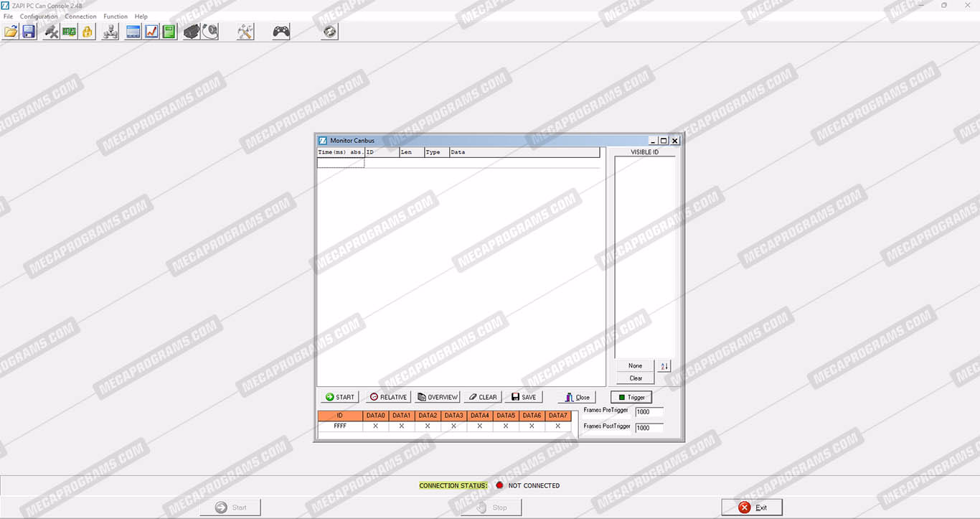The image size is (980, 519).
Task: Click the X under the DATA0 column
Action: pyautogui.click(x=375, y=426)
